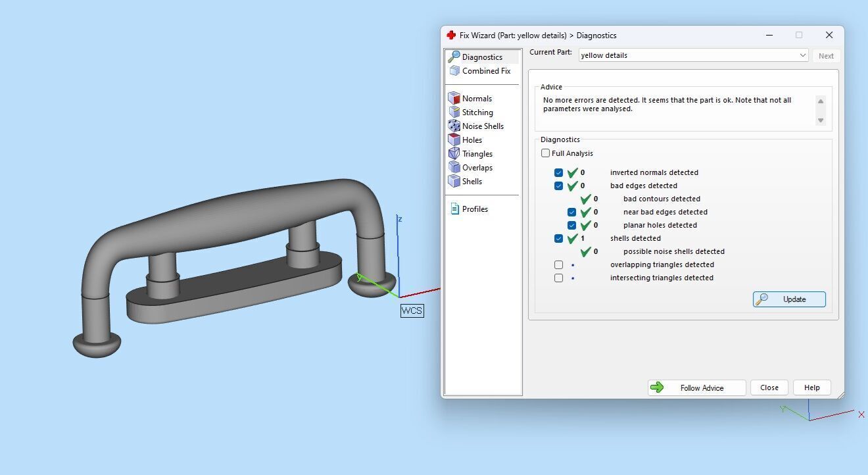Screen dimensions: 868x475
Task: Click the red cross Fix Wizard title icon
Action: tap(450, 36)
